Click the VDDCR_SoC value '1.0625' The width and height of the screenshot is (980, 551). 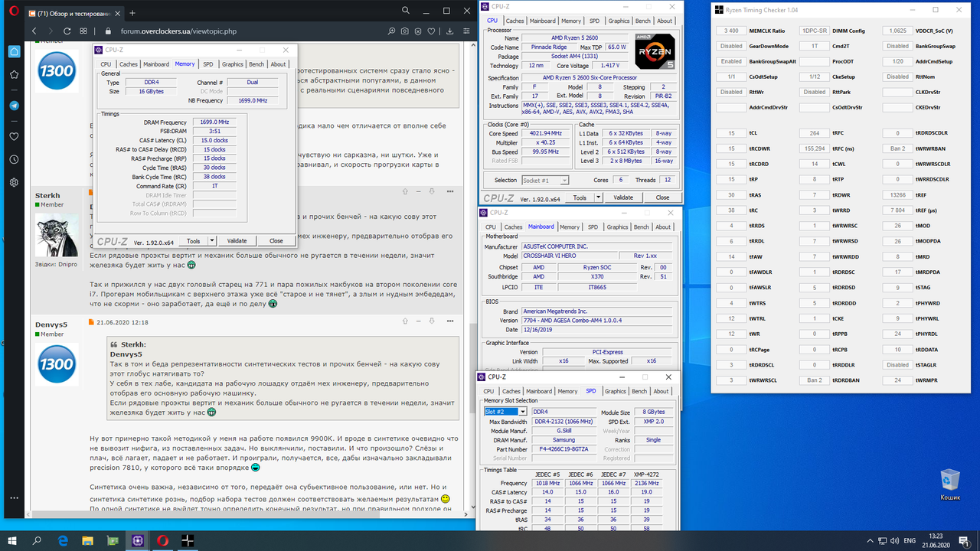[x=897, y=31]
